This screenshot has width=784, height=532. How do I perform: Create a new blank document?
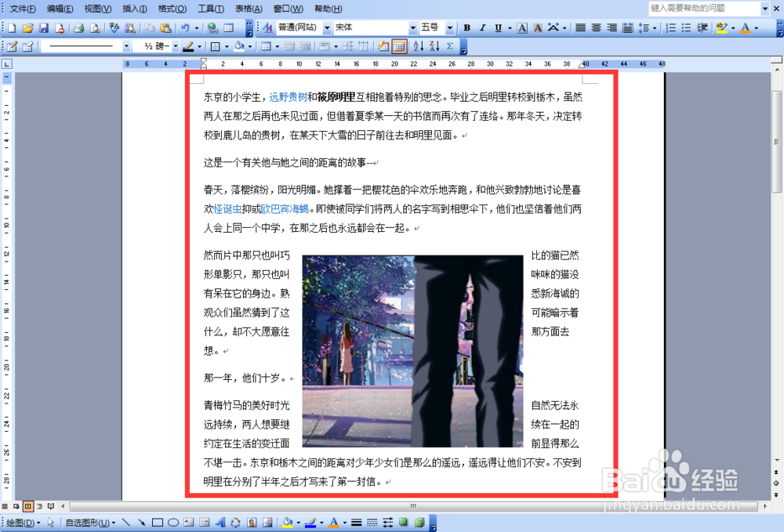pos(12,28)
